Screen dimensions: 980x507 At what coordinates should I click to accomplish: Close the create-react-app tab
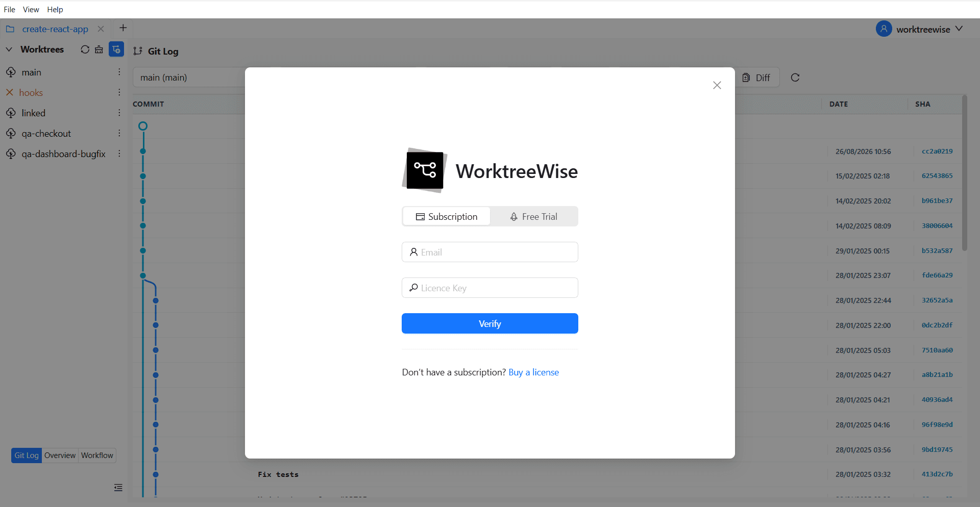click(101, 29)
